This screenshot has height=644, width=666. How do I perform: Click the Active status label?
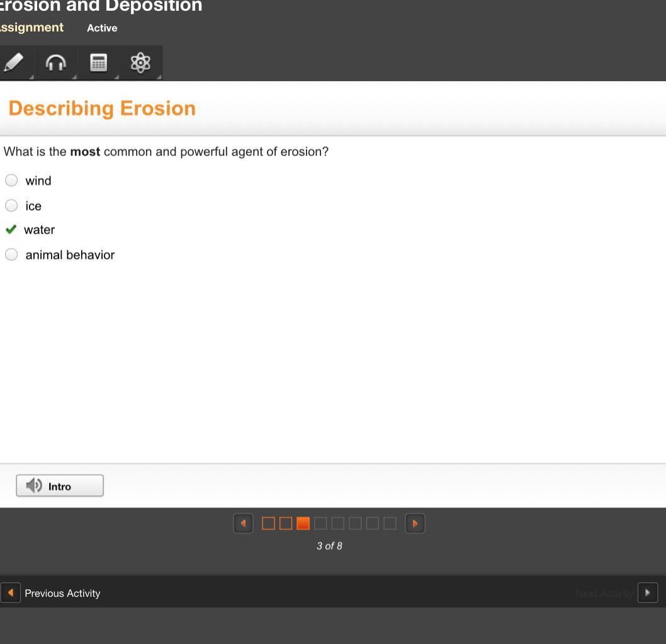tap(102, 28)
